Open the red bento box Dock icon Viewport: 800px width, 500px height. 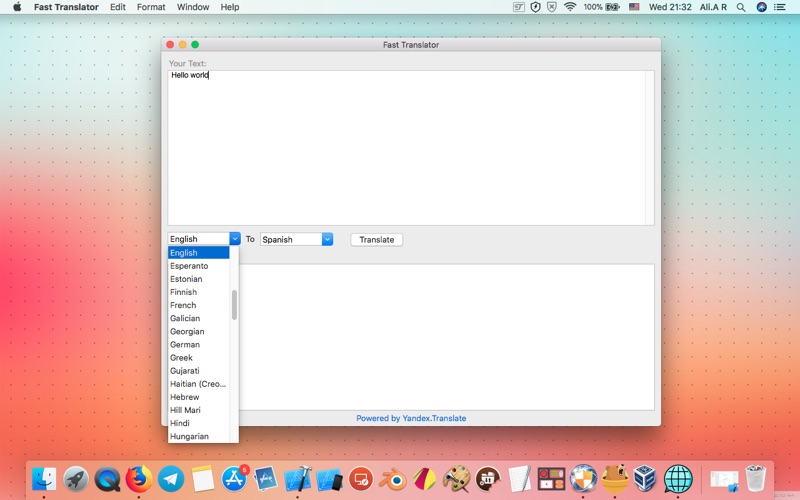(x=551, y=479)
